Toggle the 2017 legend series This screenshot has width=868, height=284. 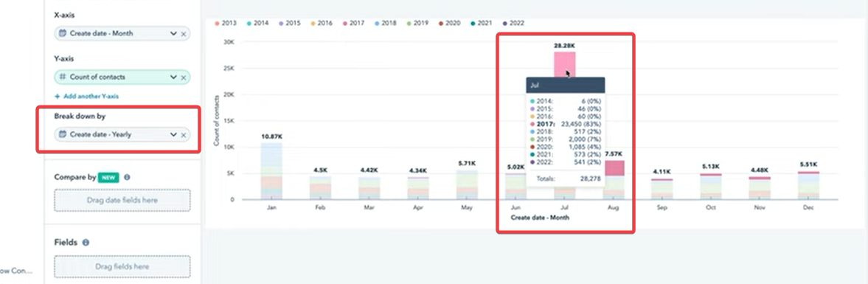point(353,24)
